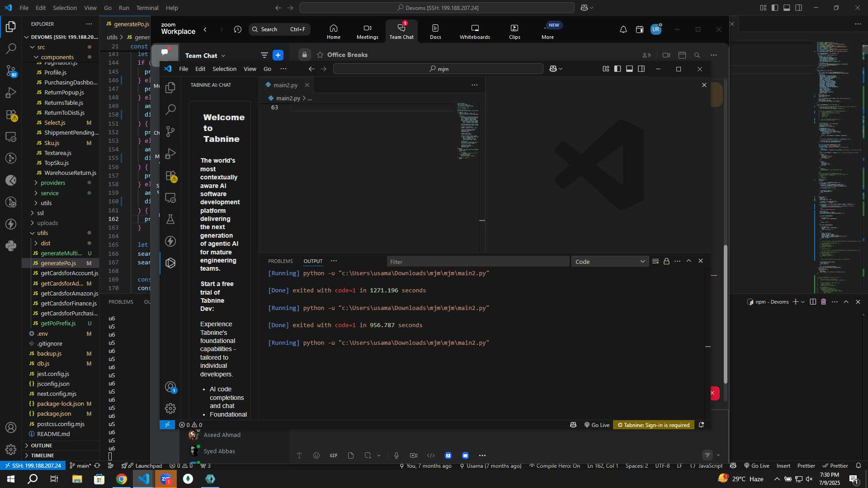The height and width of the screenshot is (488, 868).
Task: Open Run and Debug in inner VS Code
Action: [170, 154]
